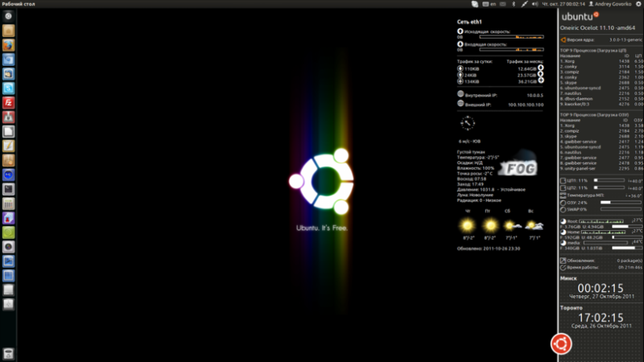This screenshot has width=644, height=362.
Task: Click the internal IP value 10.0.0.5
Action: tap(535, 95)
